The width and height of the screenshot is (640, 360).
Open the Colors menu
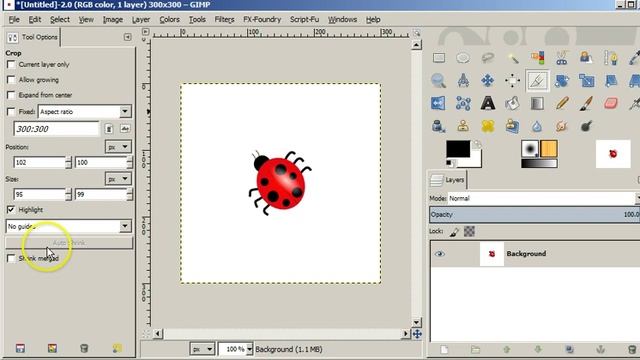tap(169, 19)
